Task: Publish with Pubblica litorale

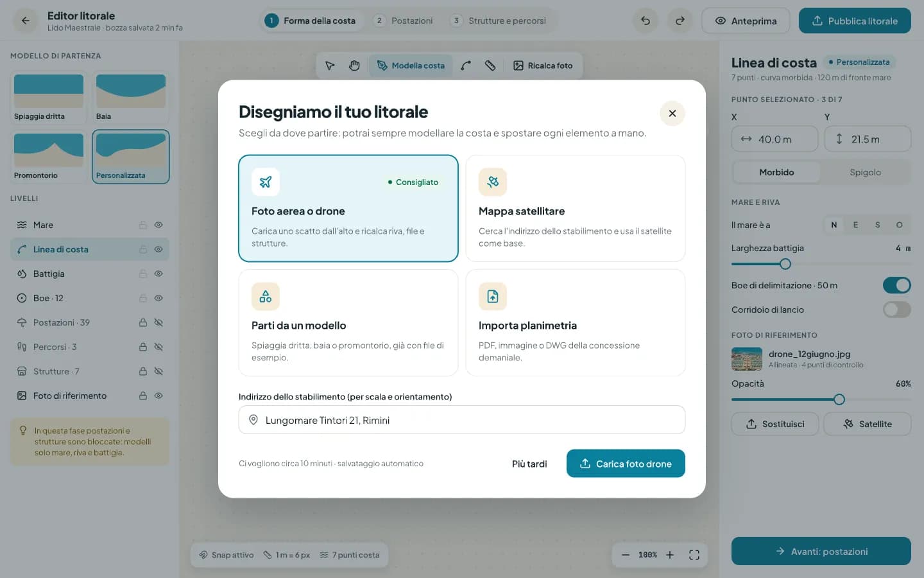Action: (855, 21)
